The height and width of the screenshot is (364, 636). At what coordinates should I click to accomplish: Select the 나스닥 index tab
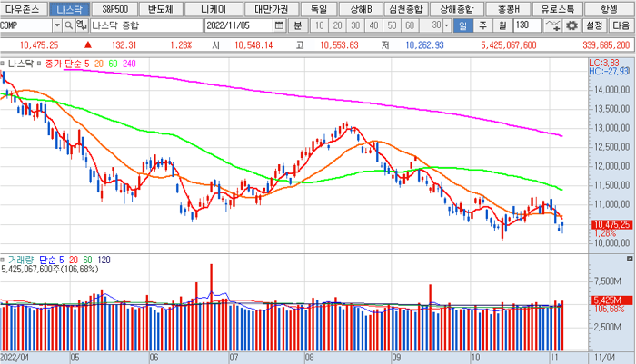(69, 9)
